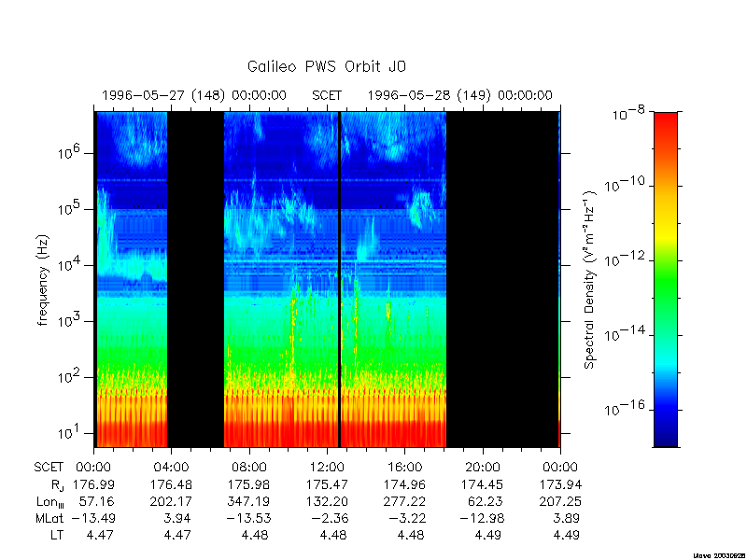The width and height of the screenshot is (747, 560).
Task: Click the MLat value -13.53
Action: (248, 518)
